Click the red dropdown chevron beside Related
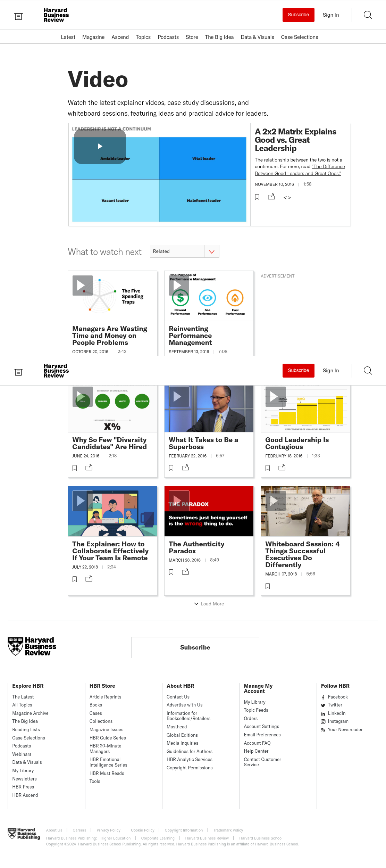This screenshot has width=386, height=868. tap(212, 251)
